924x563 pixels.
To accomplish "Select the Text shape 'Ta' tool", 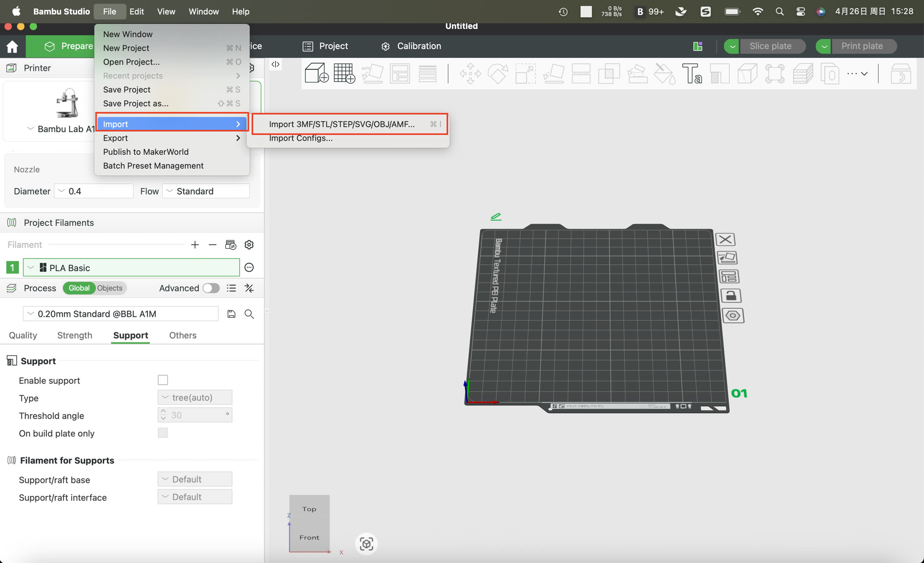I will 692,73.
